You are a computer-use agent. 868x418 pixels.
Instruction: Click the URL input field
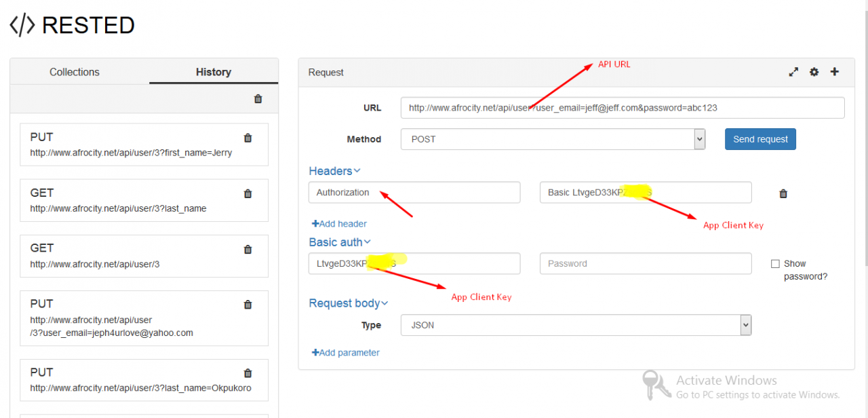pyautogui.click(x=622, y=108)
